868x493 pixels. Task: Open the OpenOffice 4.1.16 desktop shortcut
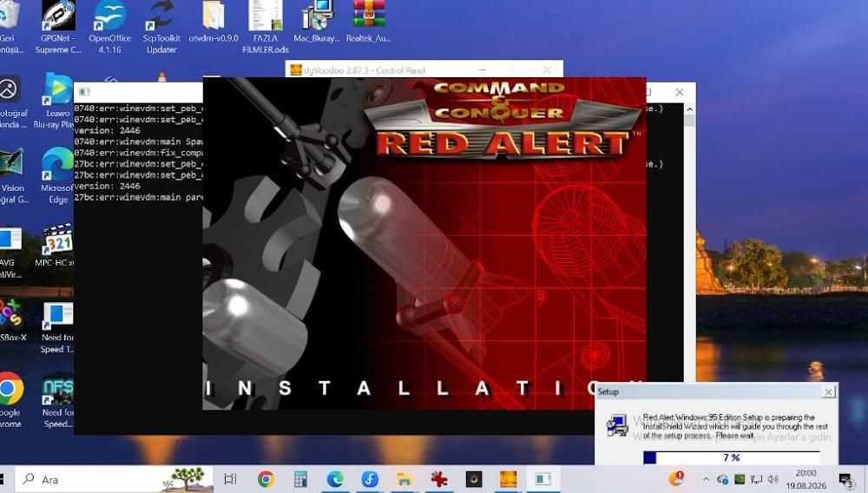[x=109, y=27]
